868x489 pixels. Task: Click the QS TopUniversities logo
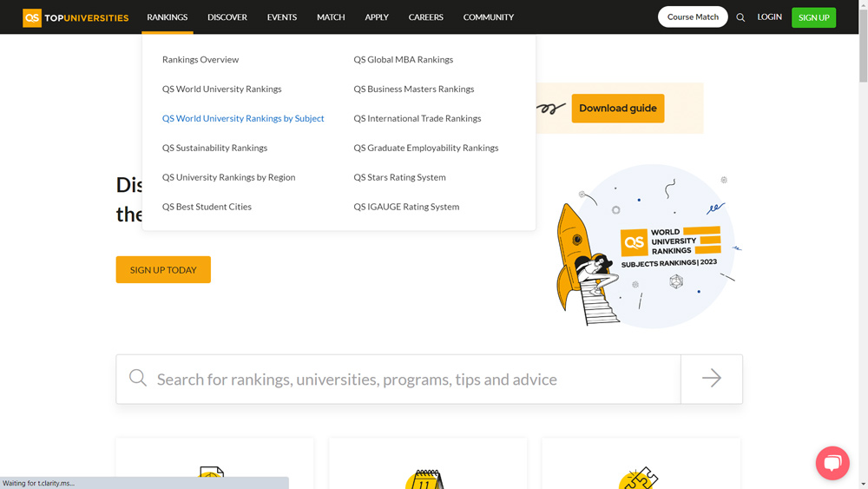coord(76,17)
